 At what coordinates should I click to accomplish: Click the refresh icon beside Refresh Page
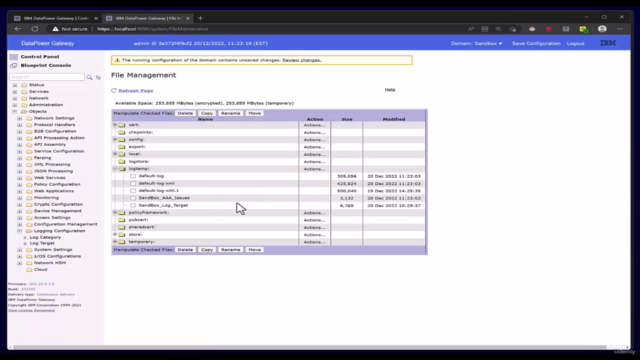pos(114,91)
